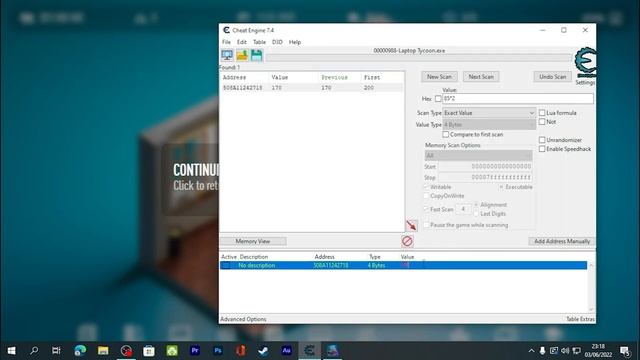The height and width of the screenshot is (360, 640).
Task: Check Pause the game while scanning
Action: tap(426, 225)
